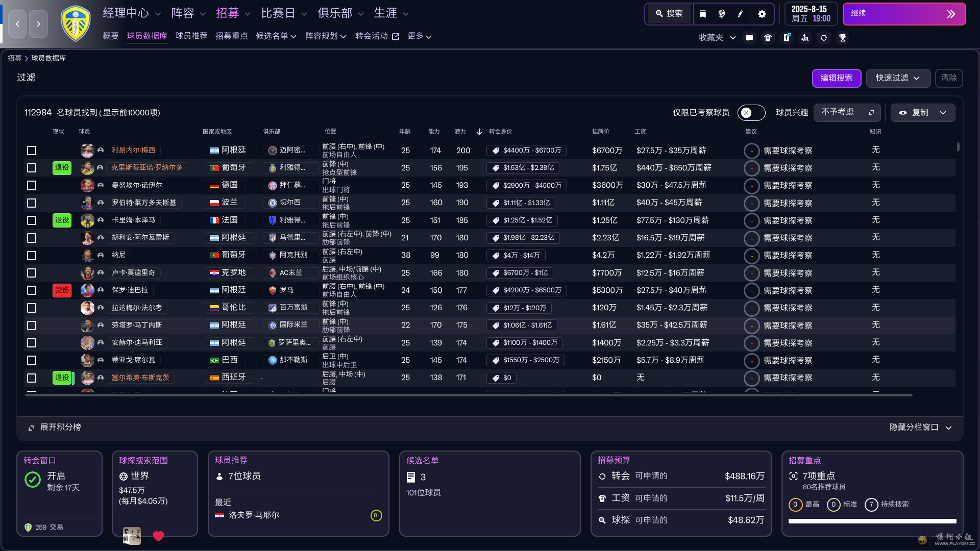This screenshot has height=551, width=980.
Task: Tick the checkbox for 克里斯蒂亚诺·罗纳尔多
Action: coord(32,168)
